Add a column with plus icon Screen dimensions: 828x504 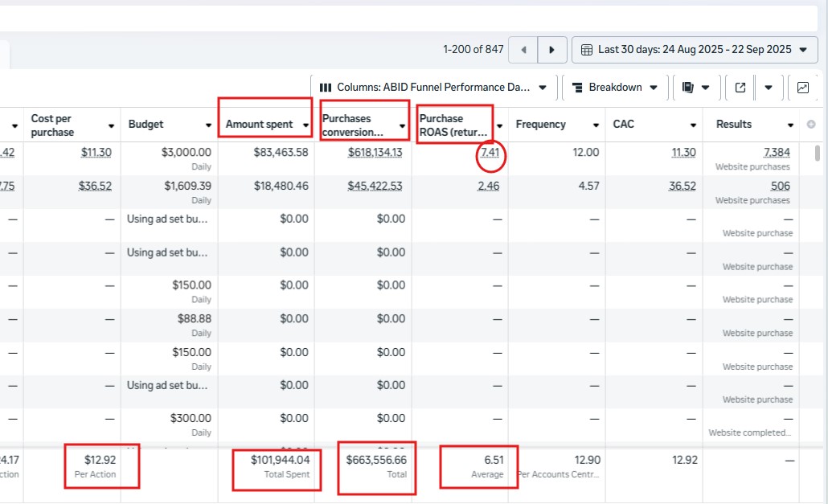[811, 125]
